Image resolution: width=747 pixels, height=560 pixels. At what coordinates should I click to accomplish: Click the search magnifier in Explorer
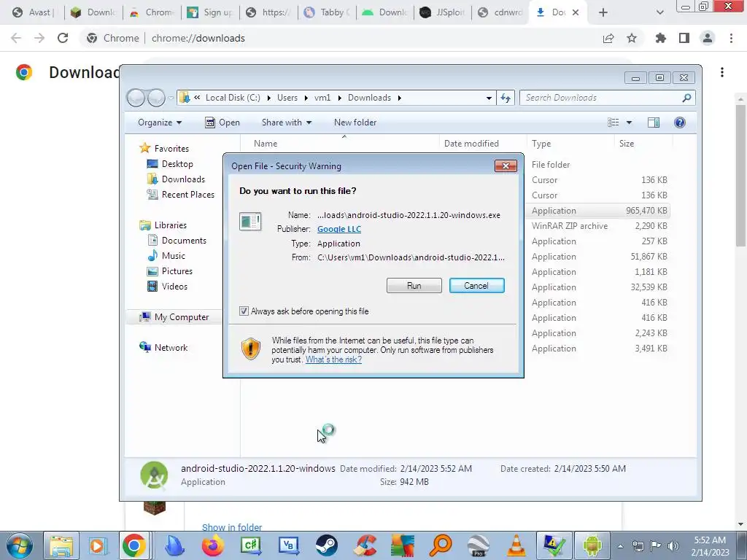click(686, 98)
